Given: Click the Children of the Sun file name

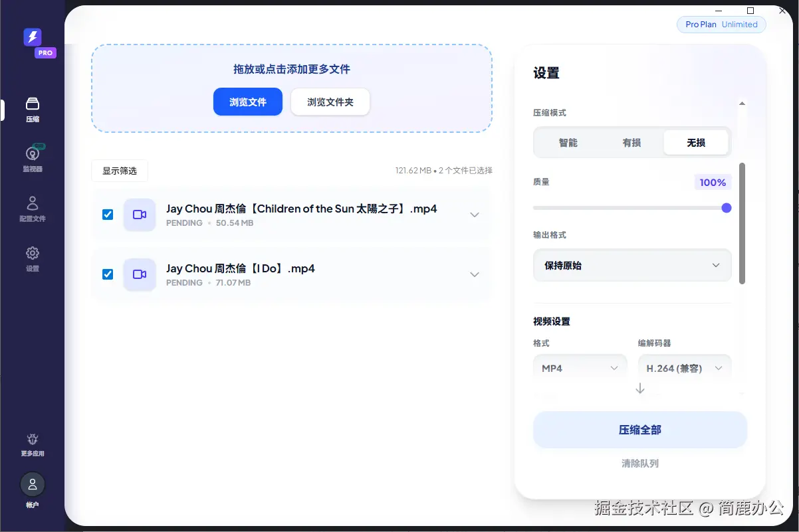Looking at the screenshot, I should [302, 209].
